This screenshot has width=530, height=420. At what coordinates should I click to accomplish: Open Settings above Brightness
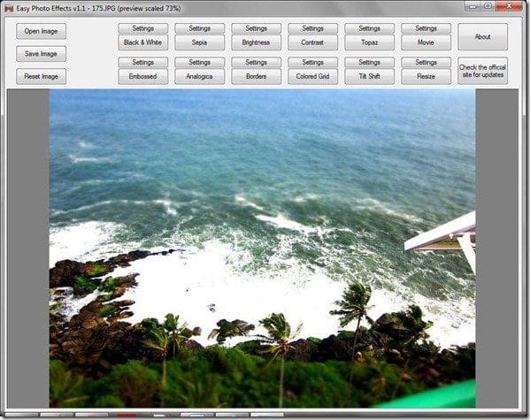257,28
